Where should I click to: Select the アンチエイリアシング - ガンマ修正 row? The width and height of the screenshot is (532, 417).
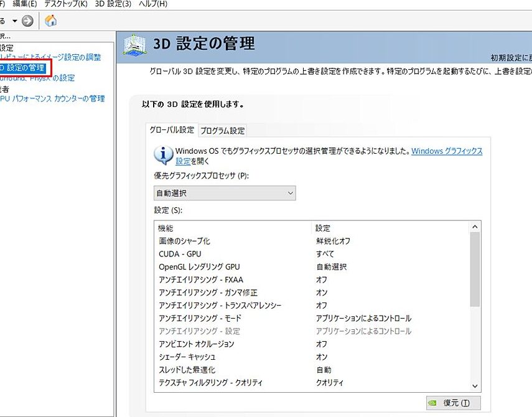(x=312, y=293)
